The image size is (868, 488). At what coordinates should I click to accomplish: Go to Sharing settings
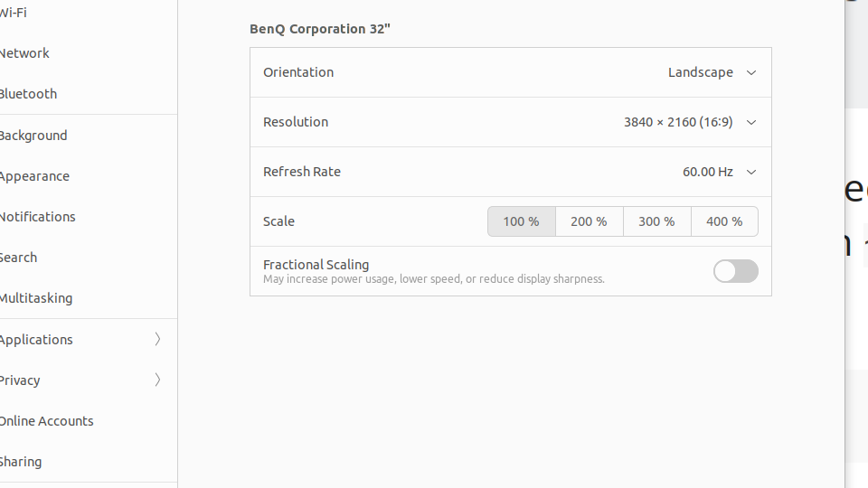21,462
